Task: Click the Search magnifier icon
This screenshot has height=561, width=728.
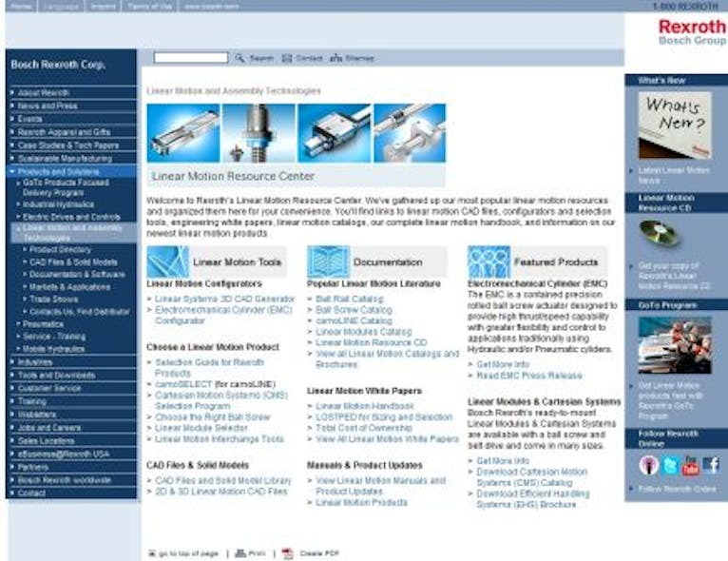Action: coord(239,58)
